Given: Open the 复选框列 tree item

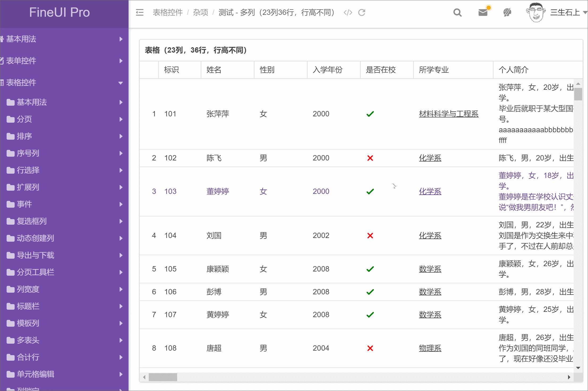Looking at the screenshot, I should pos(64,221).
